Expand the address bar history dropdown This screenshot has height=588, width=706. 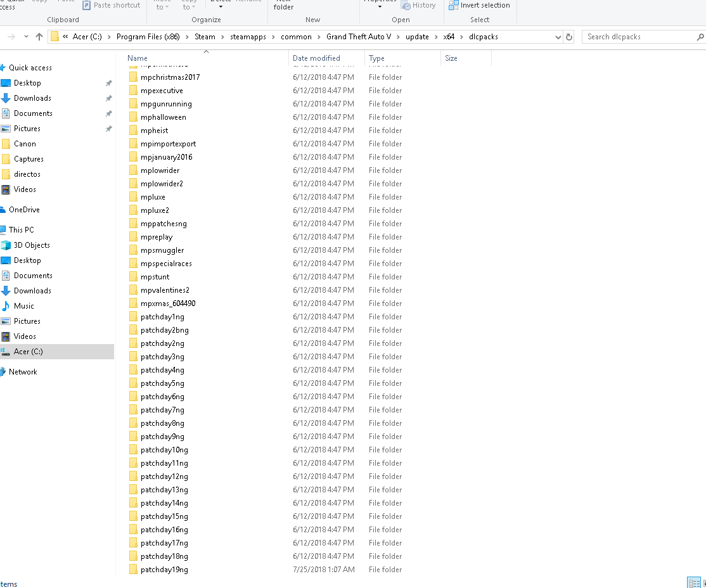coord(558,37)
